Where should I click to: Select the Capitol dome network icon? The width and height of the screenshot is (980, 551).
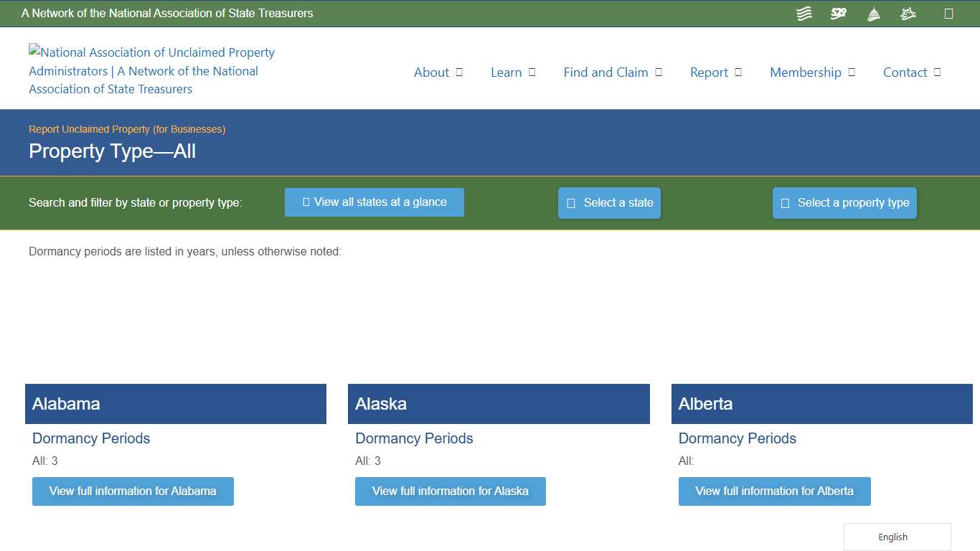(873, 13)
